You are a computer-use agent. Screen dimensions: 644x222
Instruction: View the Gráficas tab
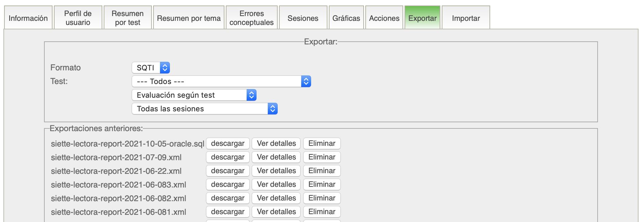click(x=346, y=18)
